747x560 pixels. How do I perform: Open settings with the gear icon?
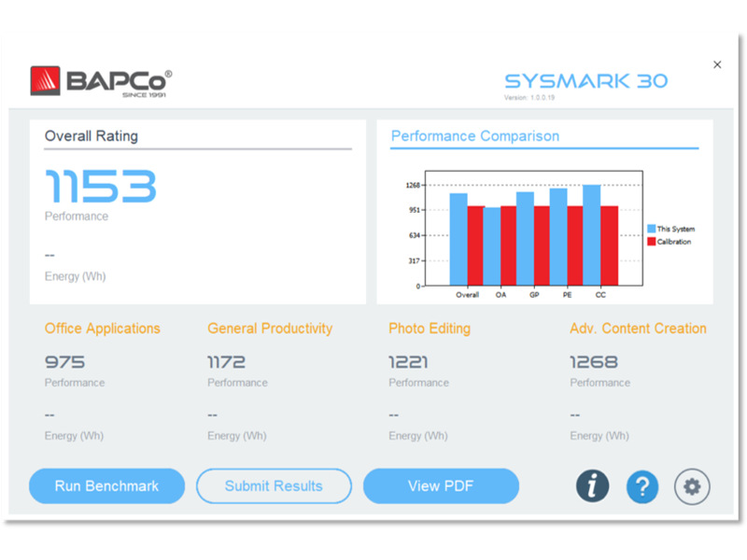click(692, 486)
